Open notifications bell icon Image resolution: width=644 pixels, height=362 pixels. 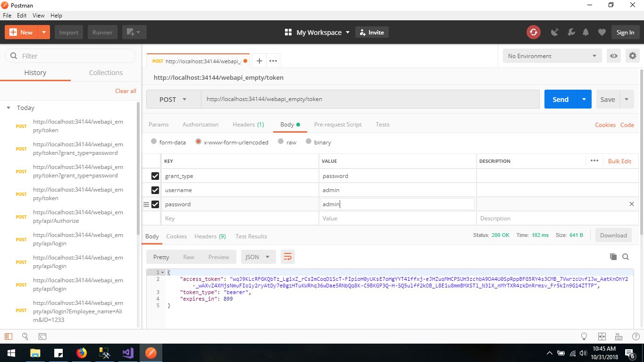(585, 32)
